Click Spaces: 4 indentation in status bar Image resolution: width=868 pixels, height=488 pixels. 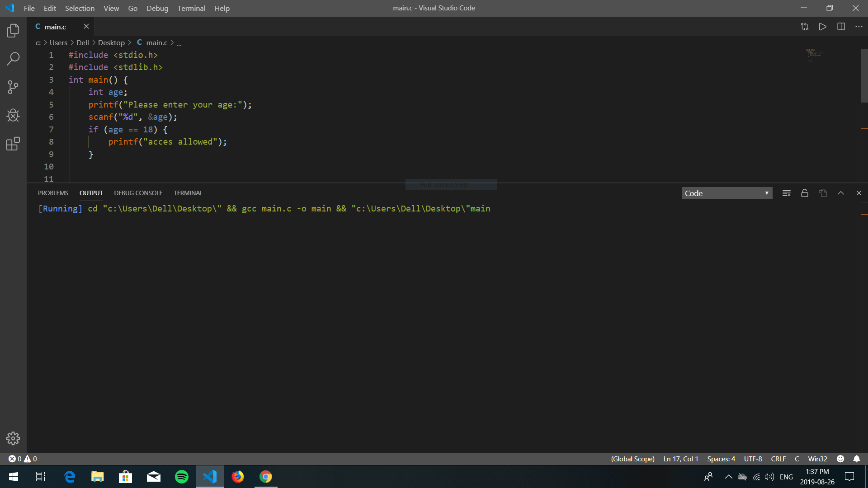(721, 459)
